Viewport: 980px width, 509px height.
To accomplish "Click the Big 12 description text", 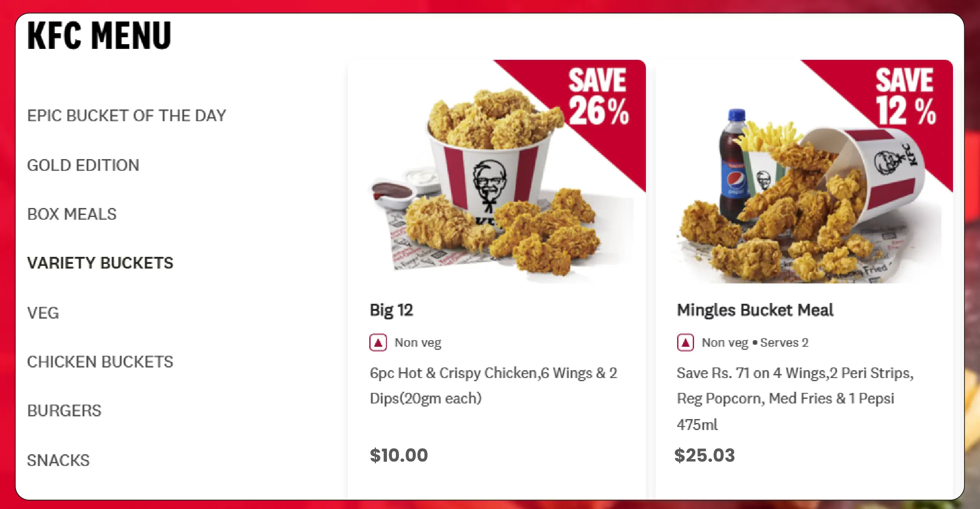I will [493, 386].
